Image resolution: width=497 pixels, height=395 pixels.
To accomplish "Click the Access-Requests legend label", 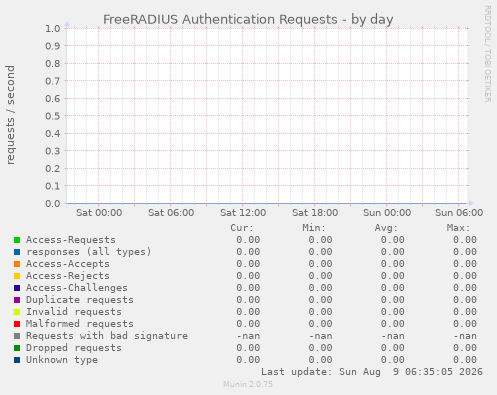I will [71, 240].
